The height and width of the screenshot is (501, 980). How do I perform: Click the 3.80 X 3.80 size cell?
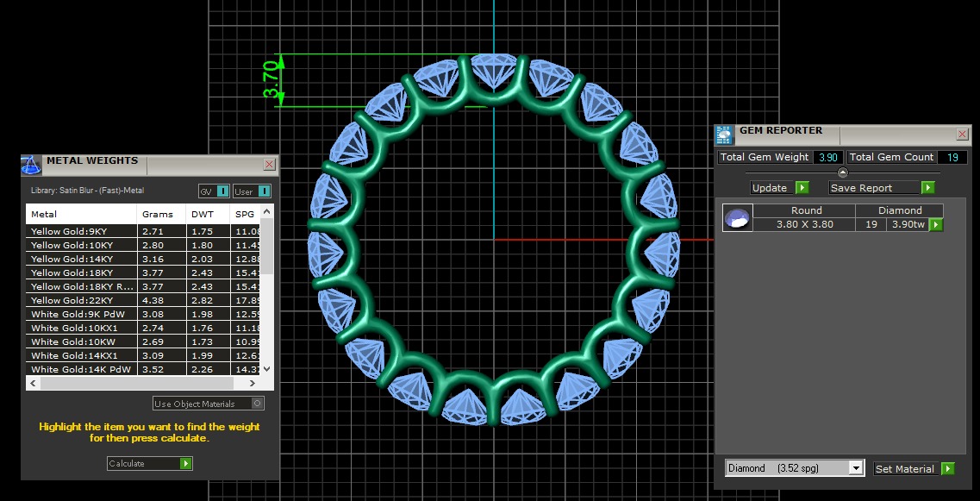[x=804, y=224]
